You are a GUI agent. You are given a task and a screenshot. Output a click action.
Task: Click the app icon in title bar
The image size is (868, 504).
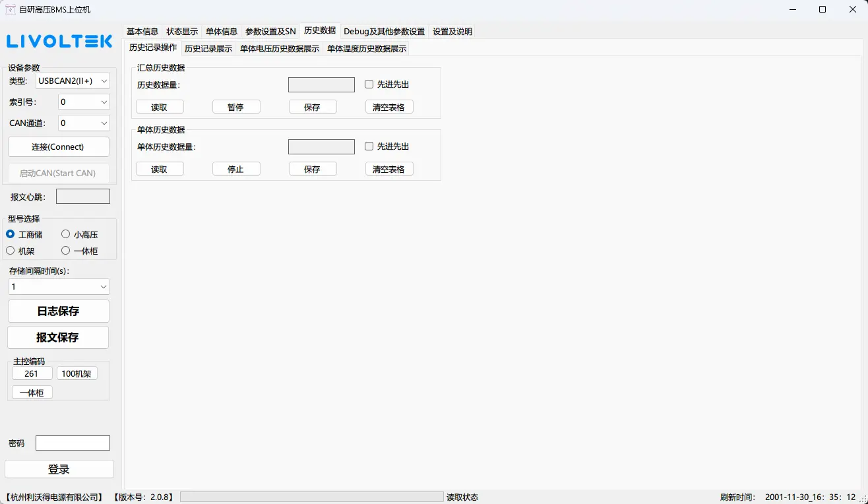(10, 9)
